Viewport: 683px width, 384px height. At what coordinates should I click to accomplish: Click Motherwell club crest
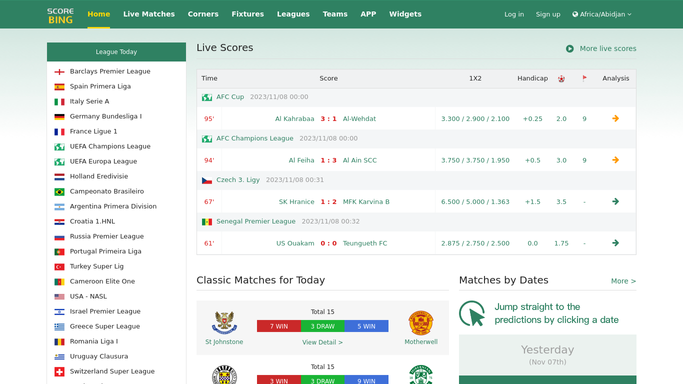(421, 323)
